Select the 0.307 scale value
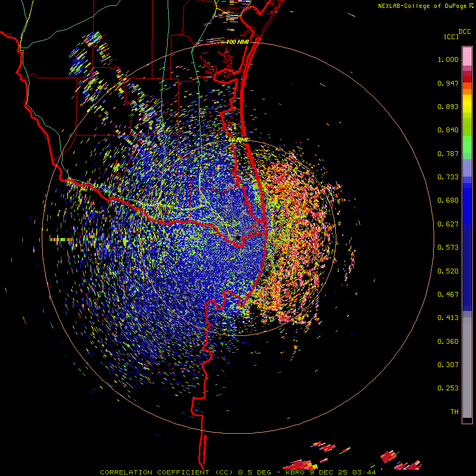476x476 pixels. click(448, 365)
